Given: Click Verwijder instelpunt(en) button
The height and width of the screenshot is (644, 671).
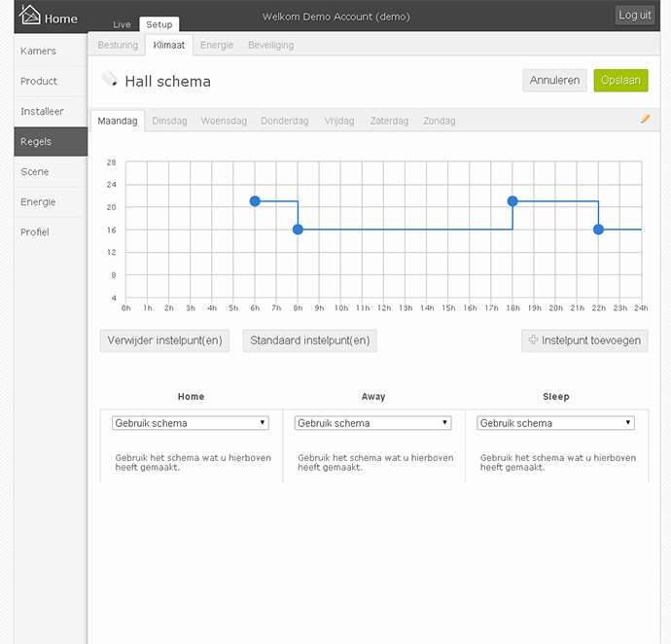Looking at the screenshot, I should pyautogui.click(x=164, y=340).
